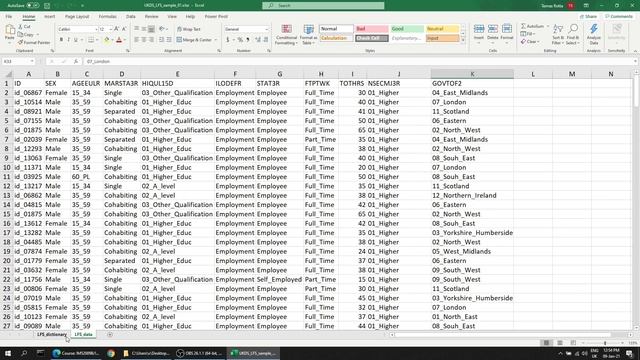The height and width of the screenshot is (360, 640).
Task: Open the File menu
Action: [9, 17]
